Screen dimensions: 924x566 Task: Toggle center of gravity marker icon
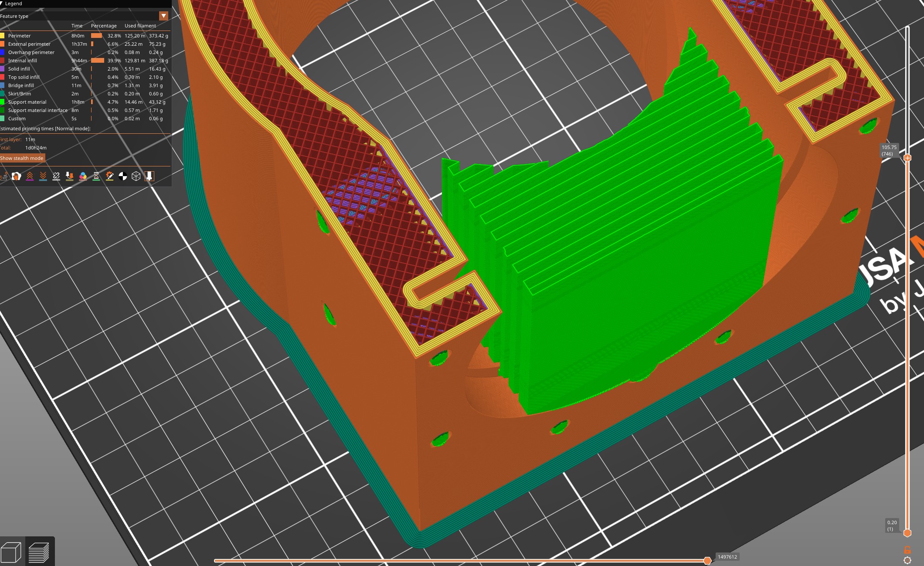(123, 176)
